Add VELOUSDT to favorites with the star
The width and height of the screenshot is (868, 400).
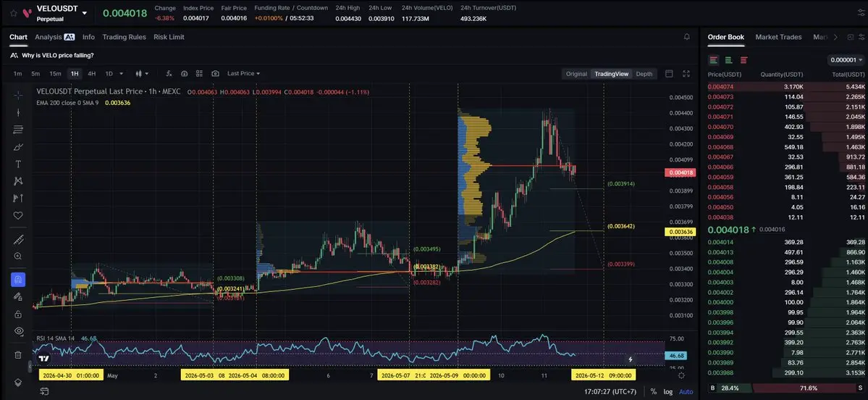coord(13,12)
